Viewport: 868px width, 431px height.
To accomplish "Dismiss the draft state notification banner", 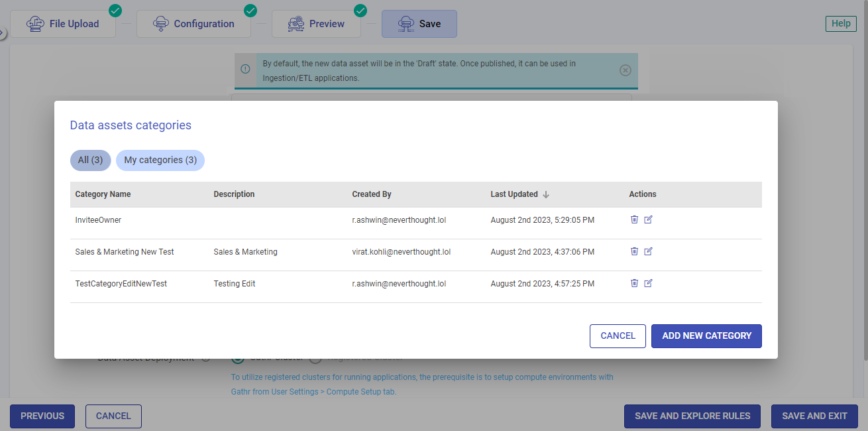I will click(625, 69).
